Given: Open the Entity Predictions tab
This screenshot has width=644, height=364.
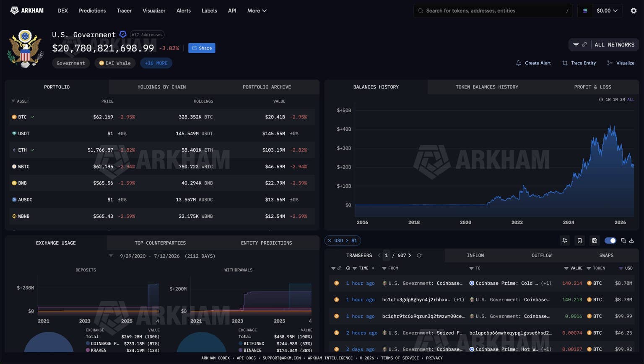Looking at the screenshot, I should pos(266,243).
